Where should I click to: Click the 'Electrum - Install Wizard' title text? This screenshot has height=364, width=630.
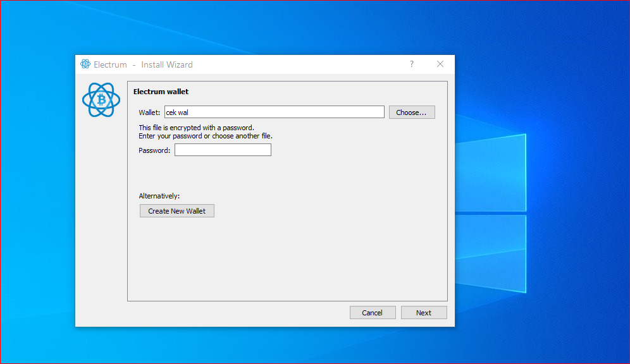(x=143, y=64)
